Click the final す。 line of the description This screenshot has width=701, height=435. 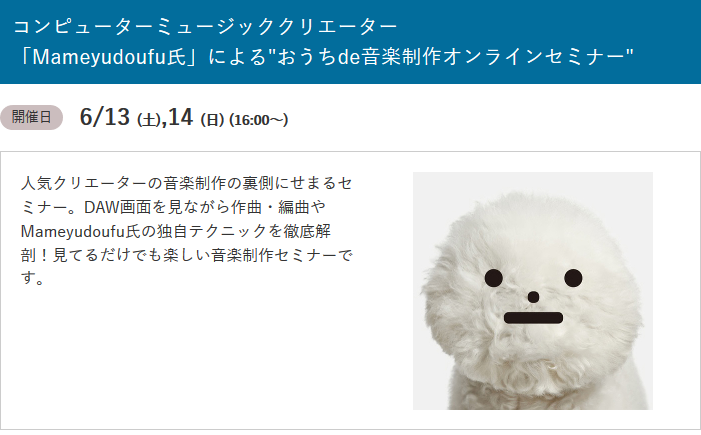click(x=32, y=279)
